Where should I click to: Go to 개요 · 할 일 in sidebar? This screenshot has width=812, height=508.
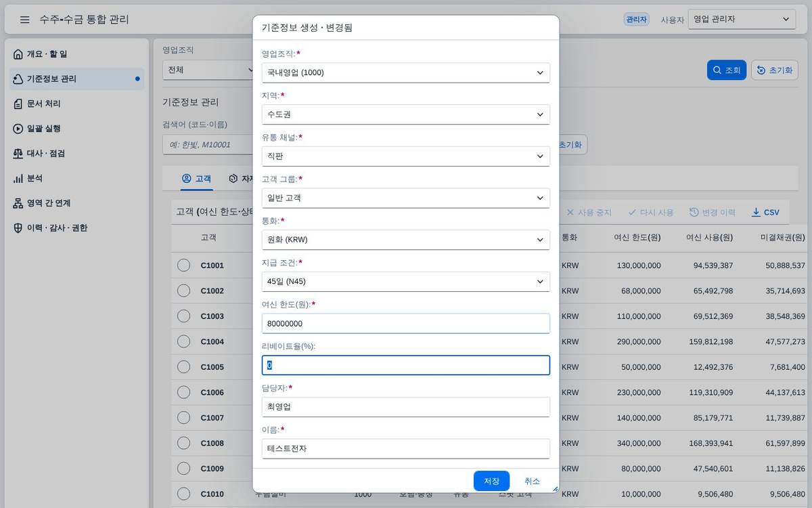pyautogui.click(x=77, y=54)
